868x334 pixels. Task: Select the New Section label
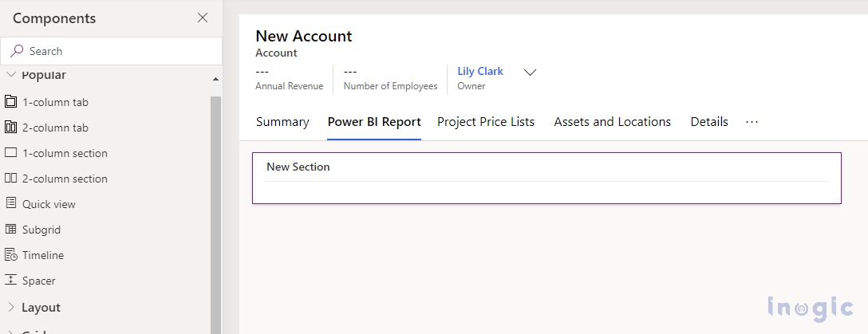pos(298,167)
